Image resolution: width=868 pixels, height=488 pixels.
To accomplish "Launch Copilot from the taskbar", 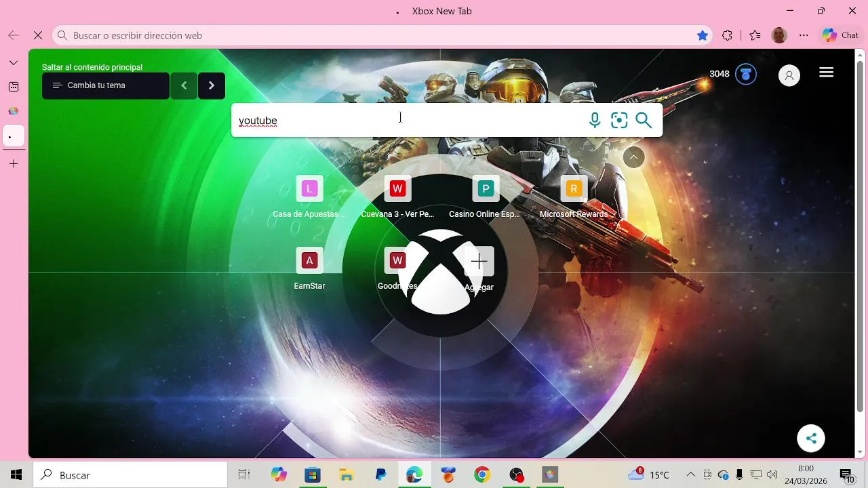I will [x=279, y=475].
